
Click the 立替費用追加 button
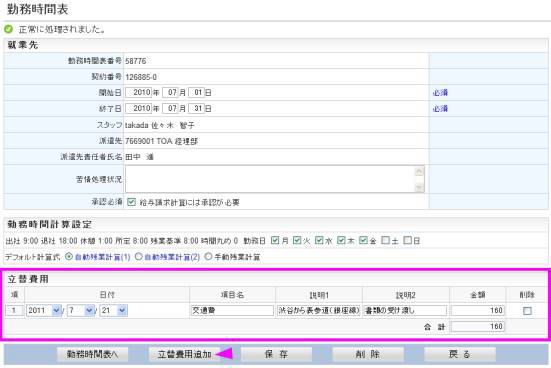point(184,354)
